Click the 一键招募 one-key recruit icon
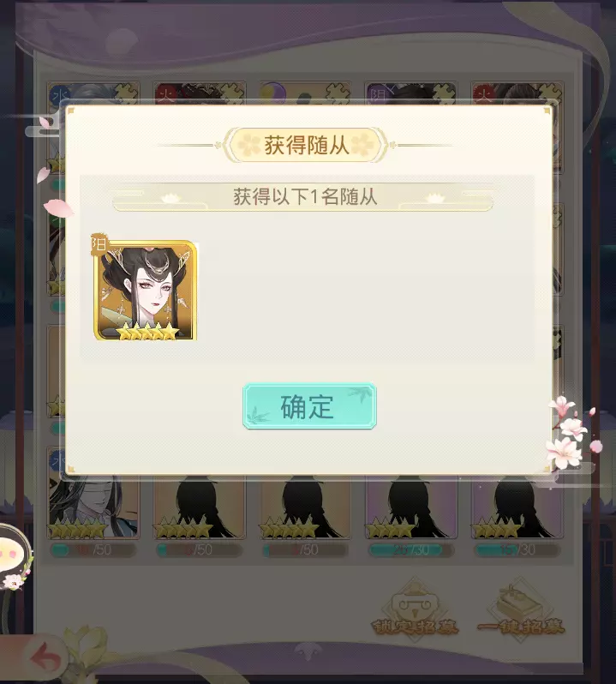This screenshot has width=616, height=684. [521, 610]
